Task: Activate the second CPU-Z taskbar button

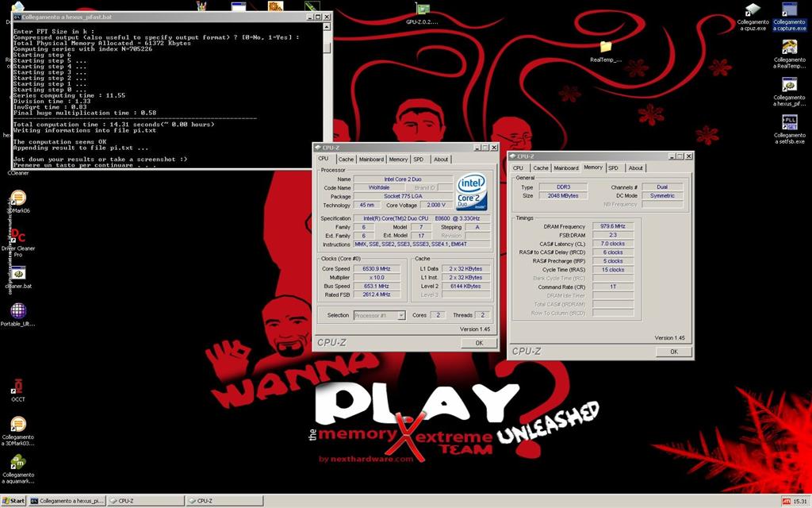Action: coord(224,501)
